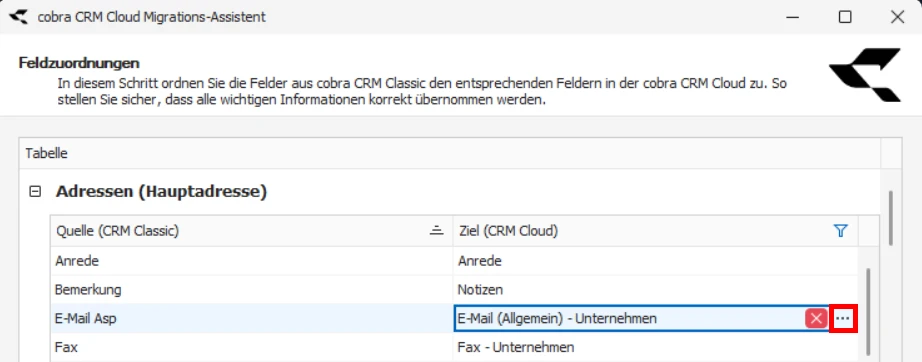Close the Migrations-Assistent window
Viewport: 922px width, 362px height.
click(897, 17)
